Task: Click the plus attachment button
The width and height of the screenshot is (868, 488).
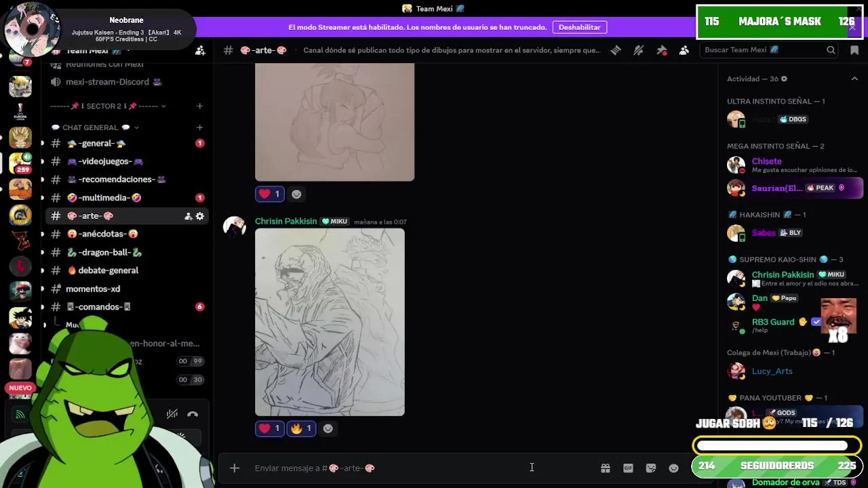Action: click(x=235, y=468)
